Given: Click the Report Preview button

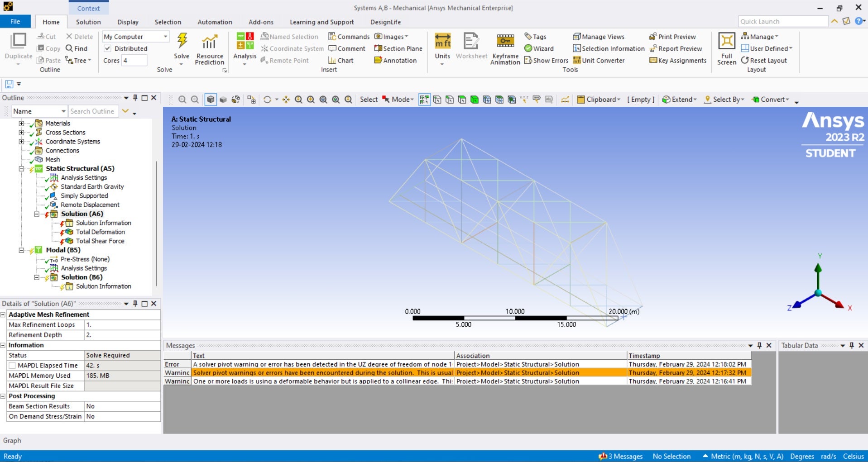Looking at the screenshot, I should coord(676,48).
